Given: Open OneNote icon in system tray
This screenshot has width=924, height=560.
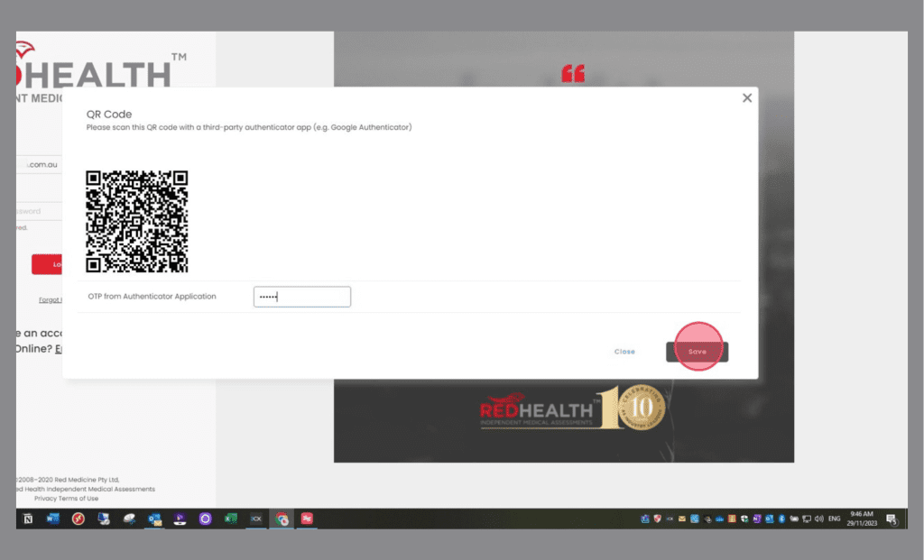Looking at the screenshot, I should [757, 519].
